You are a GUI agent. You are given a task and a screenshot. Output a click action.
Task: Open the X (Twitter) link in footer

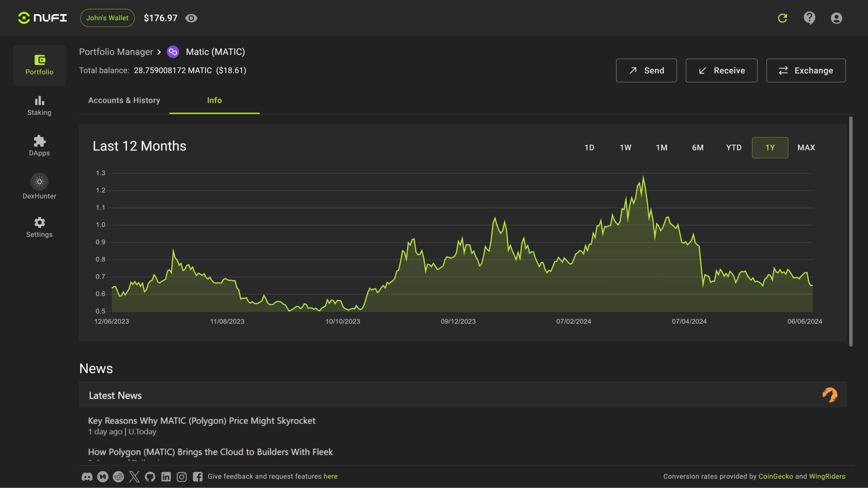[x=134, y=477]
